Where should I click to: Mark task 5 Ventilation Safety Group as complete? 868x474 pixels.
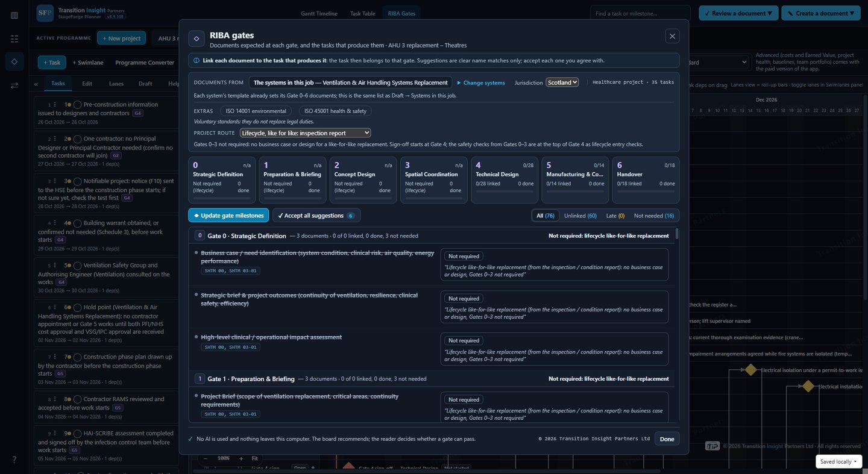pyautogui.click(x=78, y=266)
